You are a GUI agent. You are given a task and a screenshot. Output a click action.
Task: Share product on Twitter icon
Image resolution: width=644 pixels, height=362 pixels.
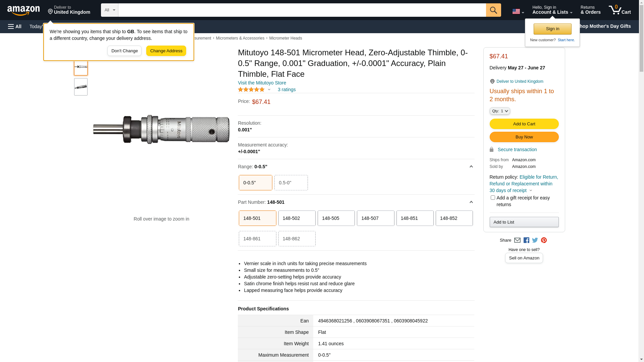click(x=535, y=240)
